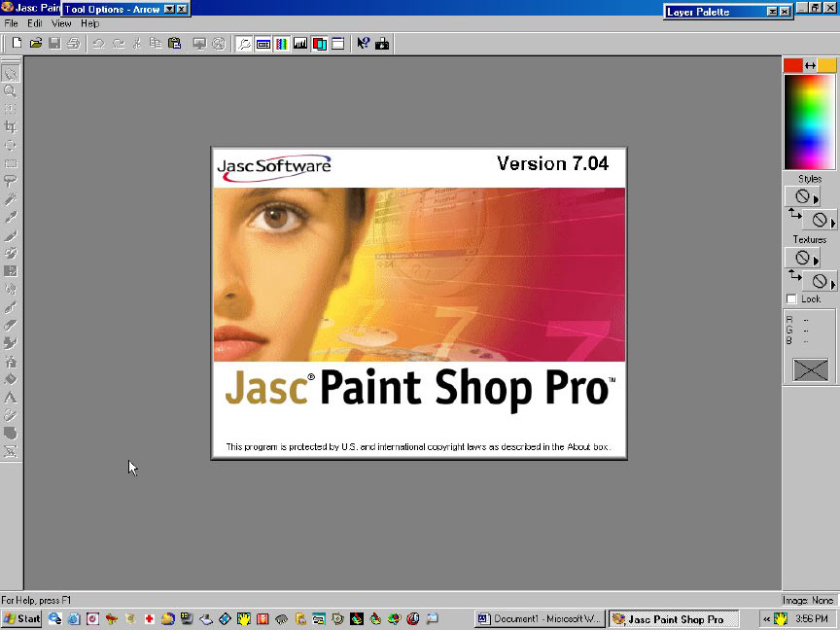Select the Flood Fill tool

tap(10, 379)
